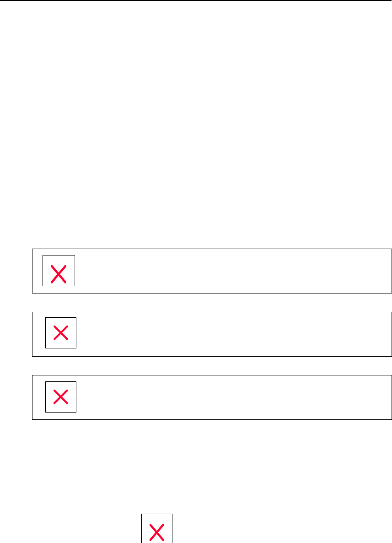
Task: Click empty space inside the second bordered box
Action: (x=229, y=334)
